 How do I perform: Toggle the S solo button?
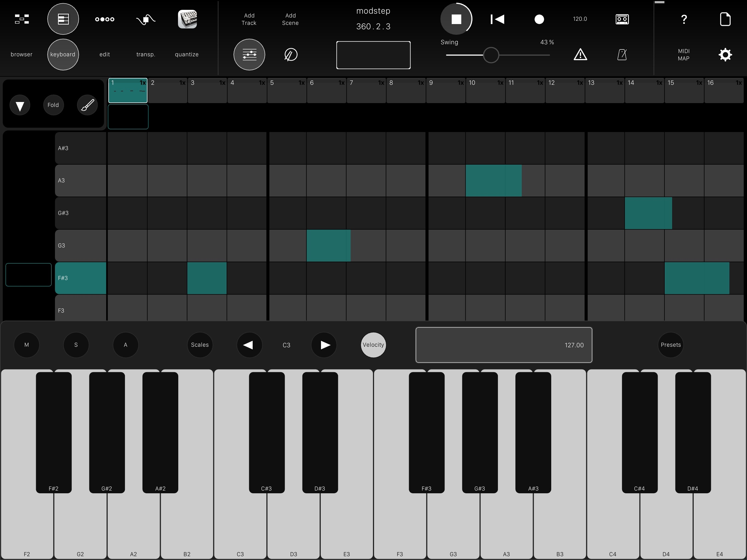click(76, 345)
